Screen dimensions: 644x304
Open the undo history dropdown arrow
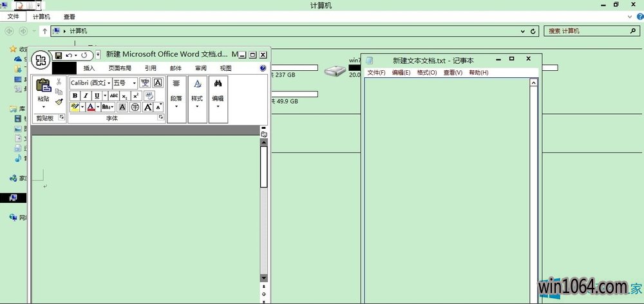tap(75, 55)
